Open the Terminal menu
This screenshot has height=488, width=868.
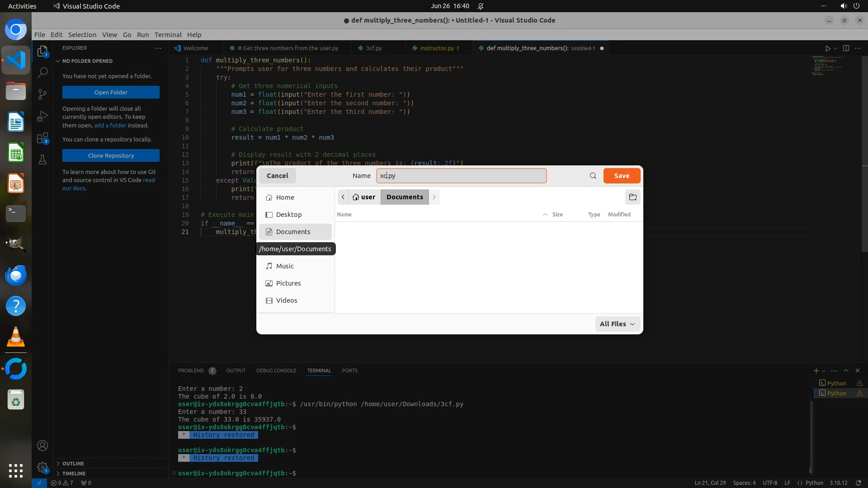pos(168,35)
